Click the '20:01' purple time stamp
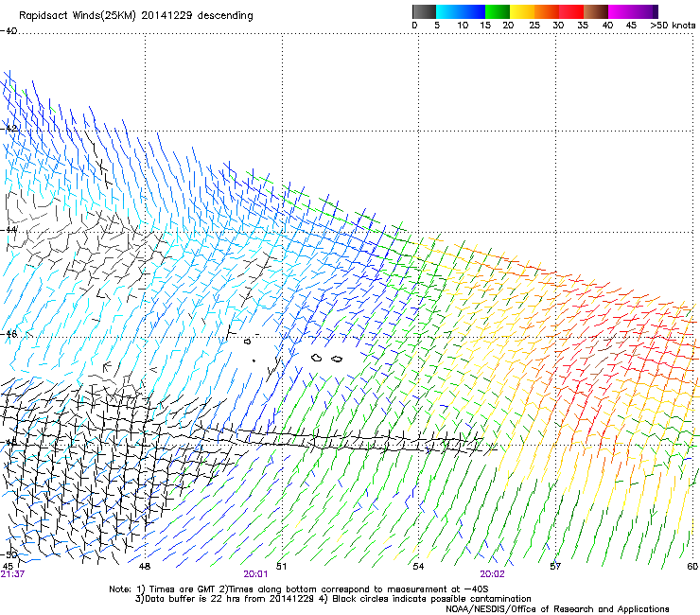Image resolution: width=700 pixels, height=615 pixels. pos(255,574)
